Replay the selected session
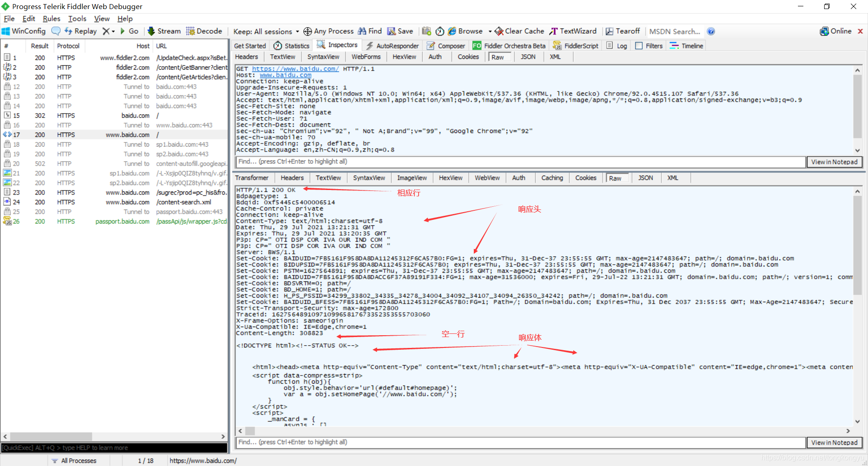 (80, 31)
